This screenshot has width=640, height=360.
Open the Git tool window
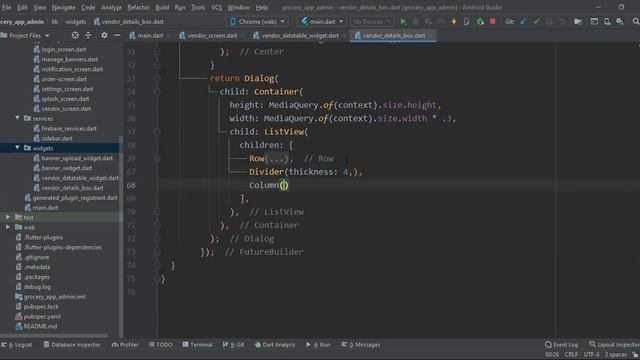pos(233,345)
